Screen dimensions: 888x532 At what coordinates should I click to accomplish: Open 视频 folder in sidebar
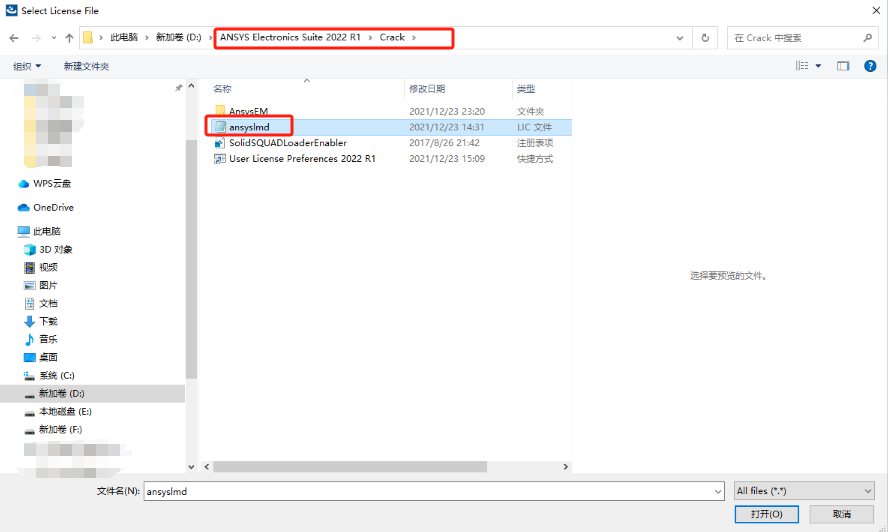point(48,267)
